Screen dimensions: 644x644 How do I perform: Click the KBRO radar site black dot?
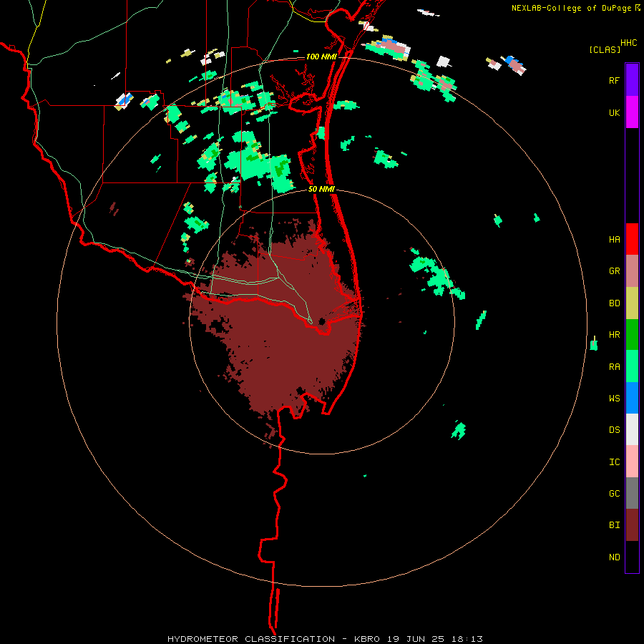point(321,321)
